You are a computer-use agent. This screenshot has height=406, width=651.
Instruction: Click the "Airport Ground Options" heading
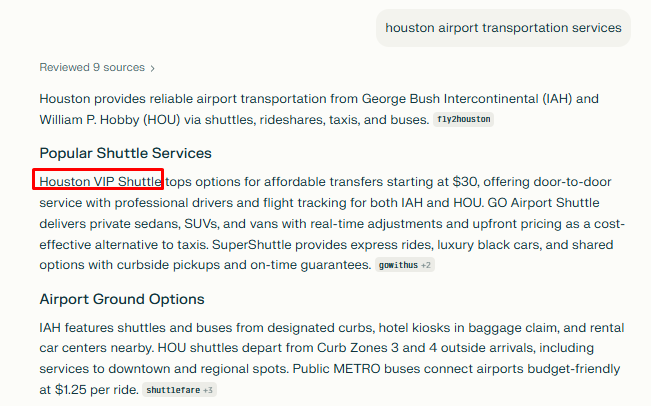[122, 299]
